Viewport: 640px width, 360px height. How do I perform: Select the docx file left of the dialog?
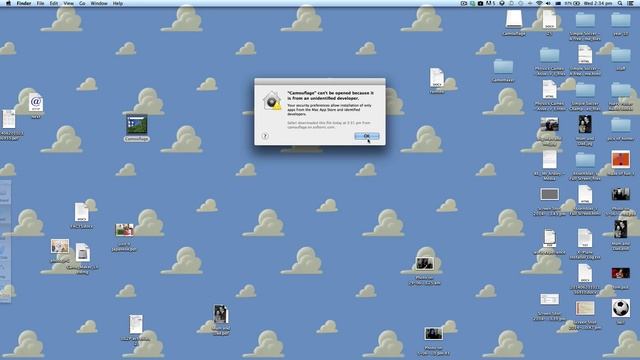point(437,78)
